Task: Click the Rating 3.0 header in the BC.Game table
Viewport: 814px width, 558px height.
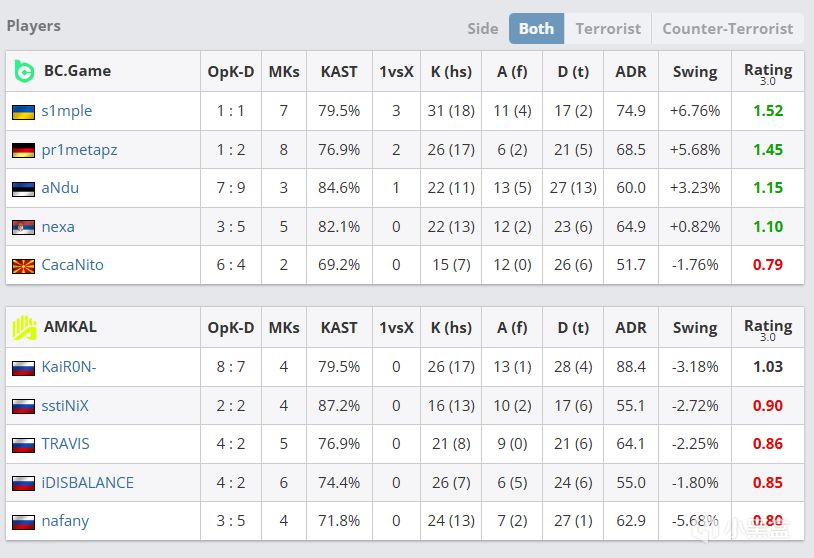Action: point(768,72)
